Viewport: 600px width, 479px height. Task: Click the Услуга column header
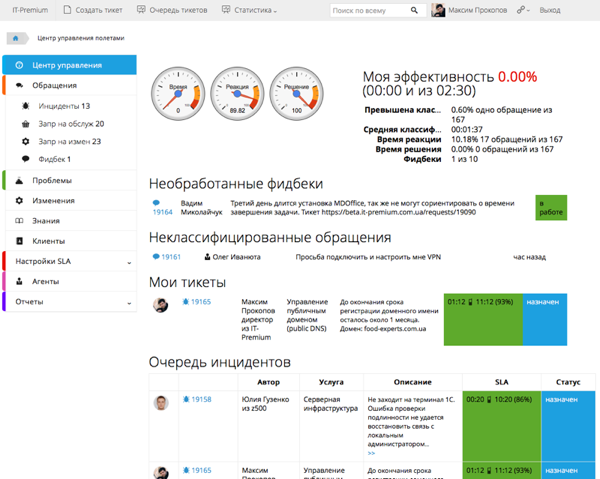331,382
